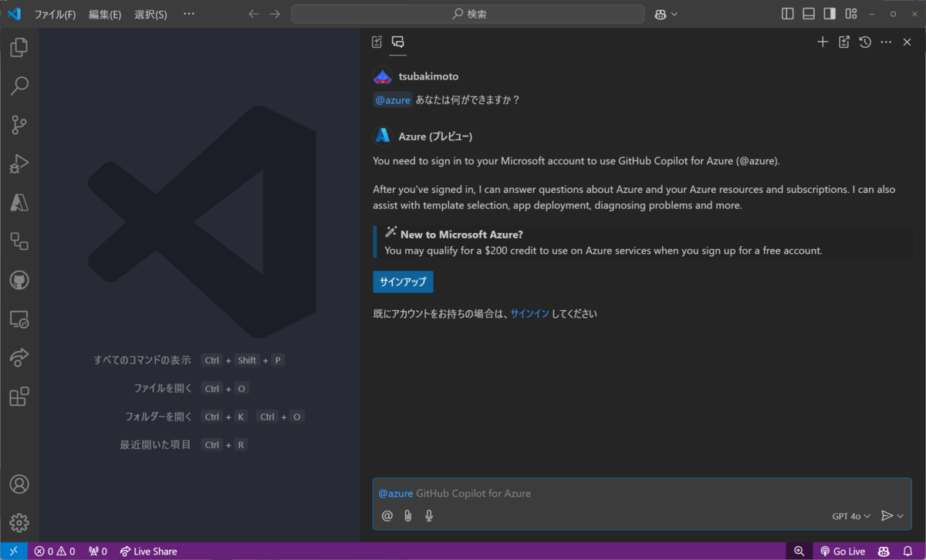The image size is (926, 560).
Task: Switch to Copilot Edits tab icon
Action: coord(377,42)
